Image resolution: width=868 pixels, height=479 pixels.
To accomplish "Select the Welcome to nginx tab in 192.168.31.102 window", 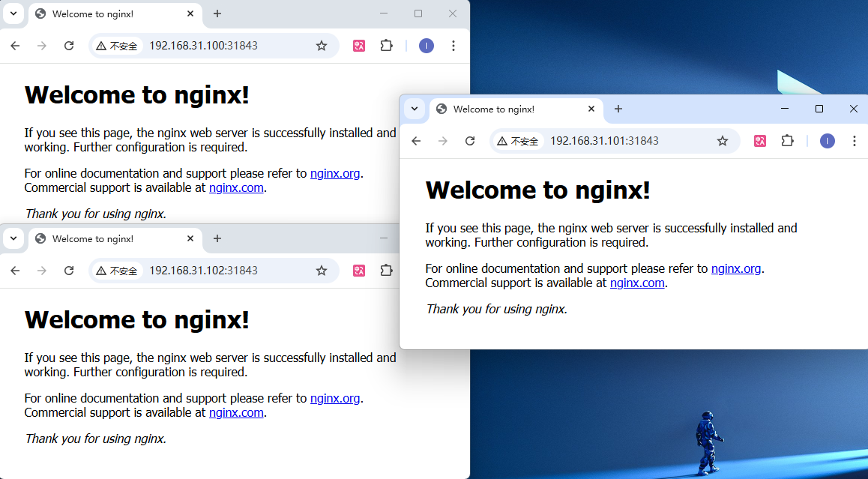I will click(x=114, y=238).
